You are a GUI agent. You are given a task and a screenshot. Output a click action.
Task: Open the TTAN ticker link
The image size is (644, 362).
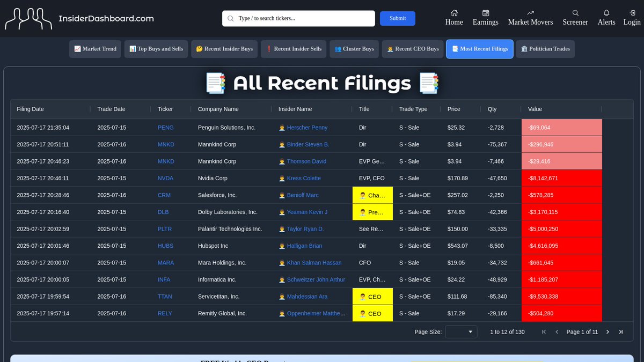165,297
